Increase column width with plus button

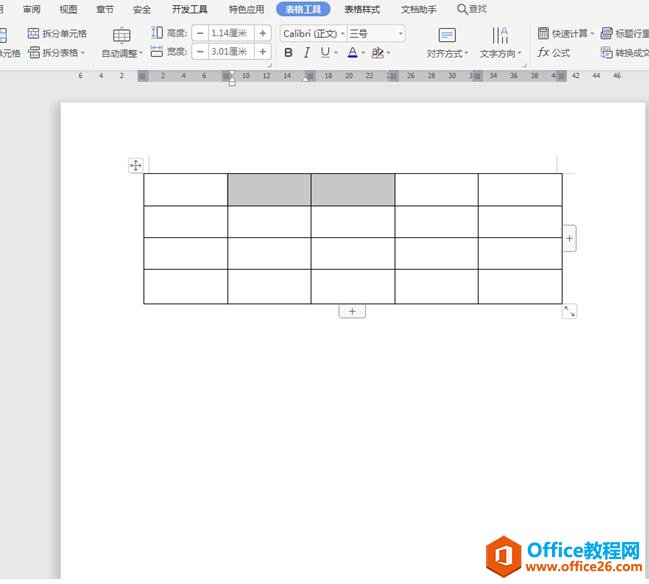[x=262, y=52]
